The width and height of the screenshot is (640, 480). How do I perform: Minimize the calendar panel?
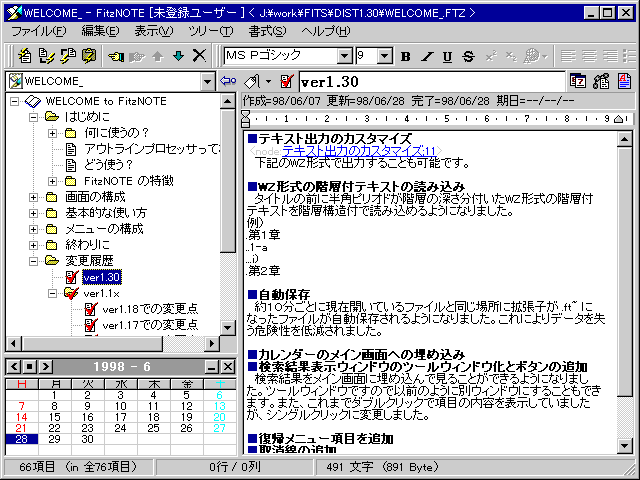212,367
